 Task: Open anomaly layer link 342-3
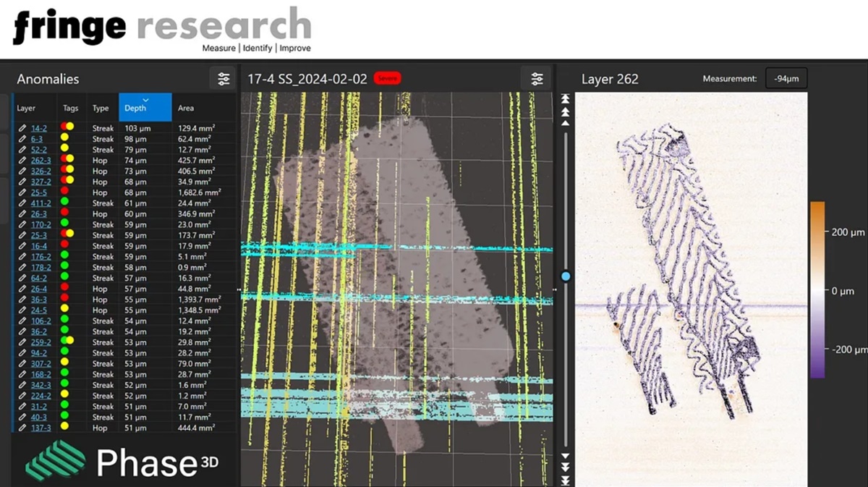[x=41, y=385]
